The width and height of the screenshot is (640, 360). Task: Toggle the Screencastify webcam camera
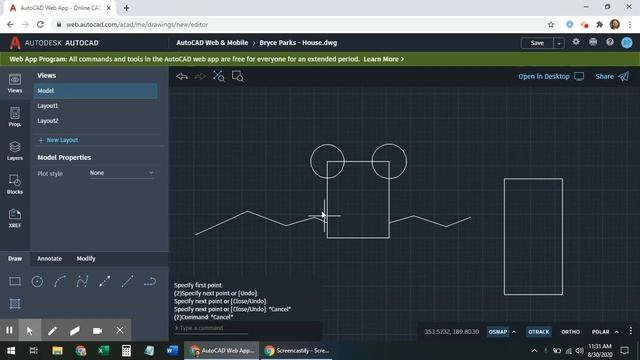click(97, 331)
